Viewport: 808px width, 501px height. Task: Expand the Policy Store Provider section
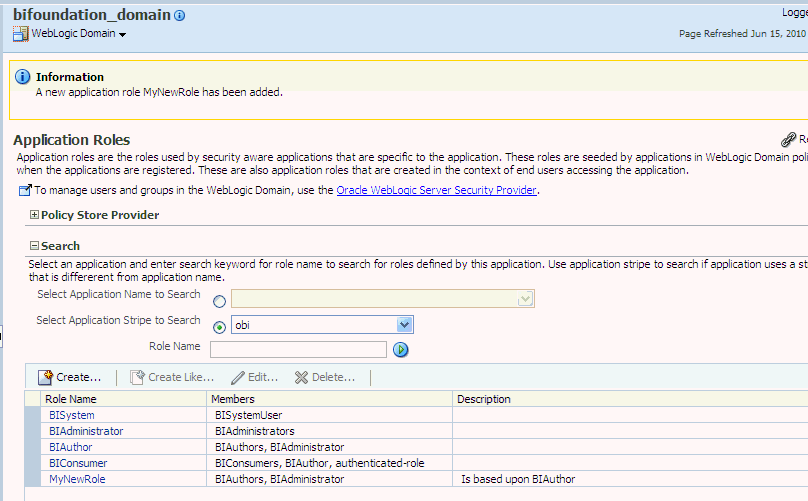click(x=34, y=214)
